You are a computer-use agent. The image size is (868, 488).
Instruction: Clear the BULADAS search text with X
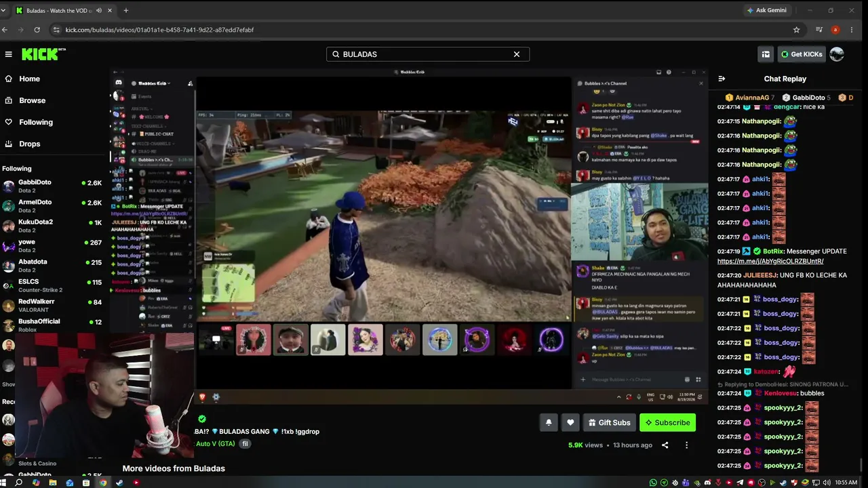[517, 54]
